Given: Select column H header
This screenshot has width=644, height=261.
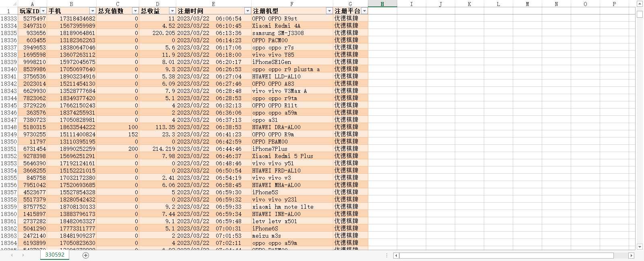Looking at the screenshot, I should tap(382, 4).
